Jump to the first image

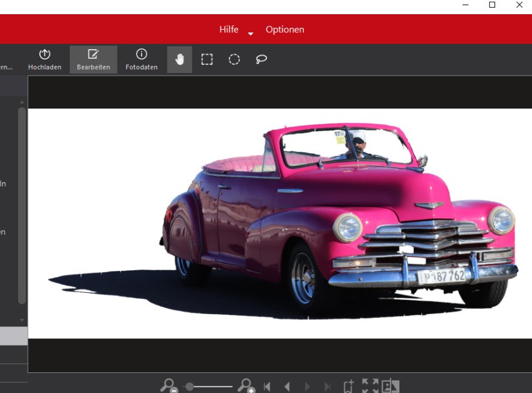[267, 387]
